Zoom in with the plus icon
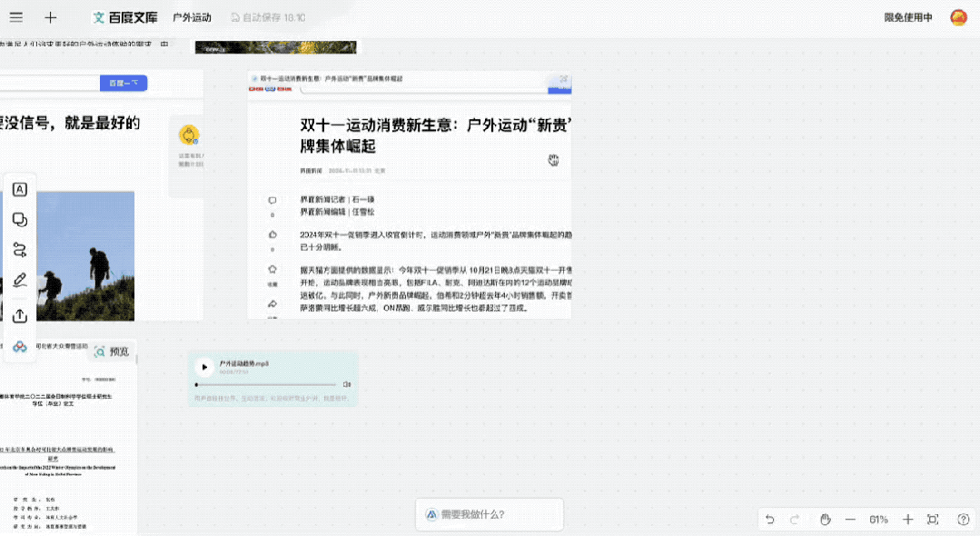Screen dimensions: 980x536 pos(908,519)
